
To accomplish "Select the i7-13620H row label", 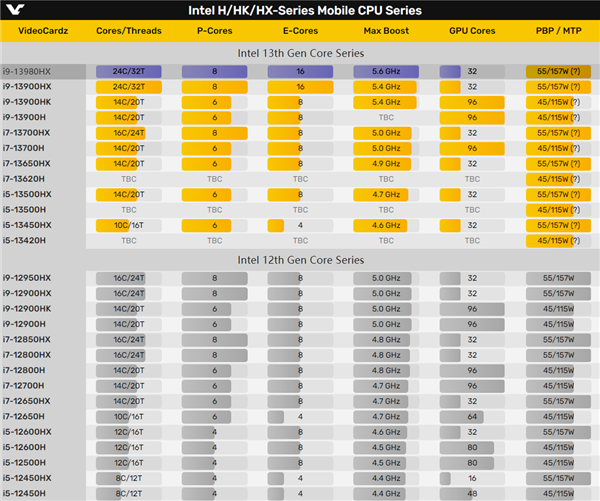I will point(23,179).
